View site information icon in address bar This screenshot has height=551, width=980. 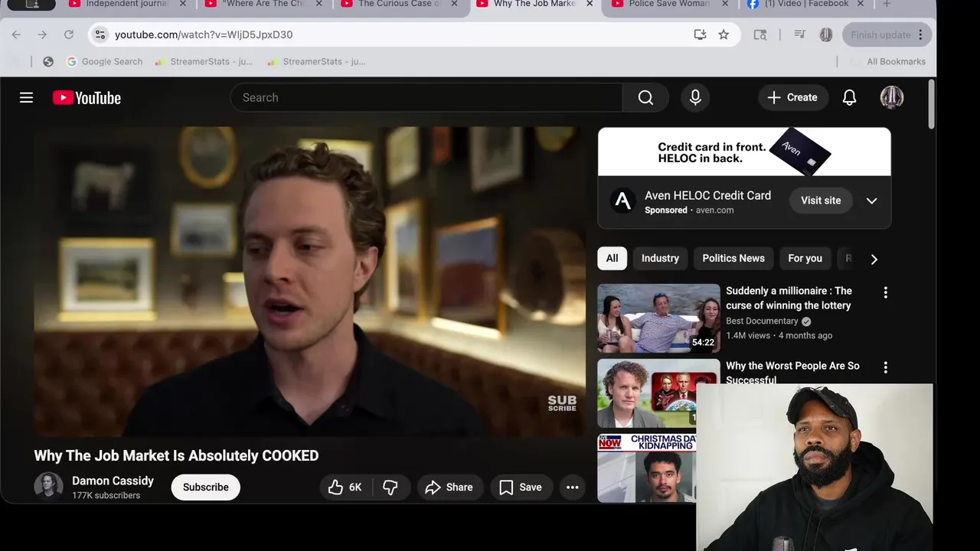pyautogui.click(x=100, y=34)
